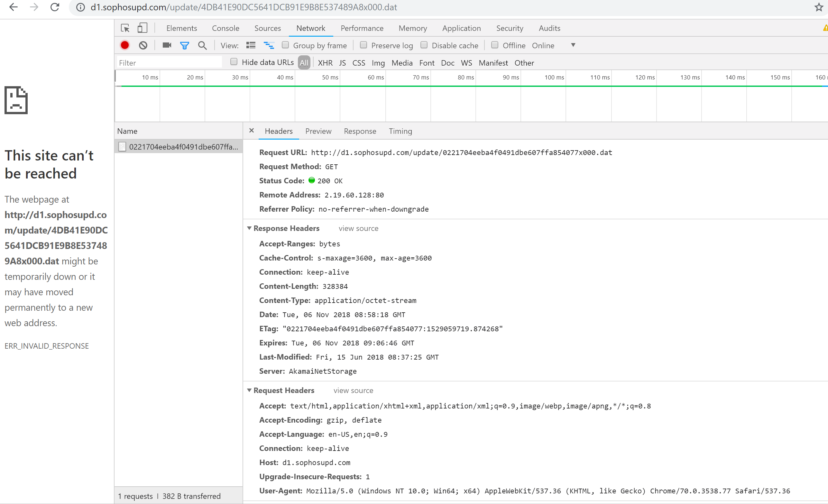828x504 pixels.
Task: Select the Network tab
Action: pos(311,28)
